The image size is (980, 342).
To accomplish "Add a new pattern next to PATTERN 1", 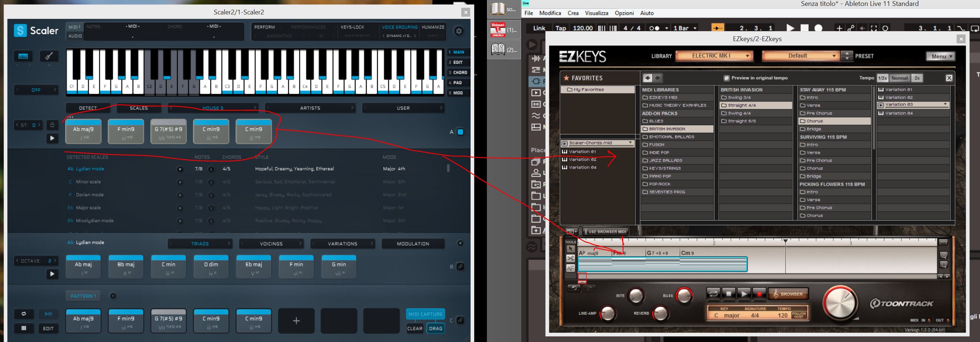I will tap(113, 296).
